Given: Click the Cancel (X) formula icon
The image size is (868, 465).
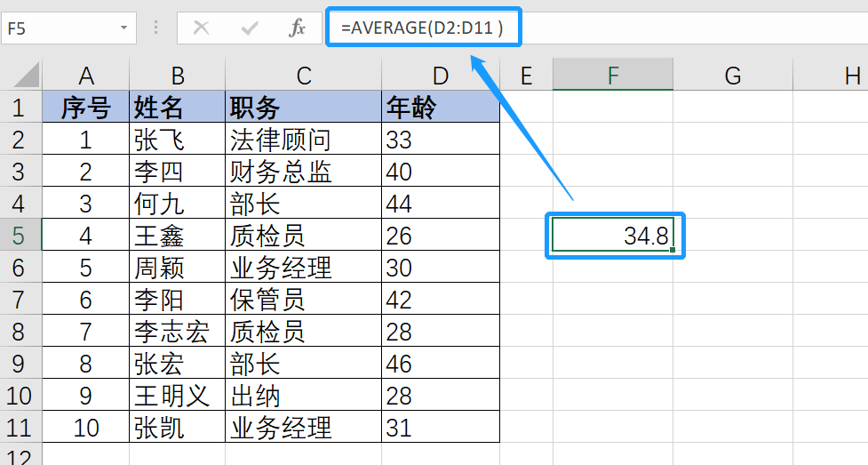Looking at the screenshot, I should click(202, 28).
